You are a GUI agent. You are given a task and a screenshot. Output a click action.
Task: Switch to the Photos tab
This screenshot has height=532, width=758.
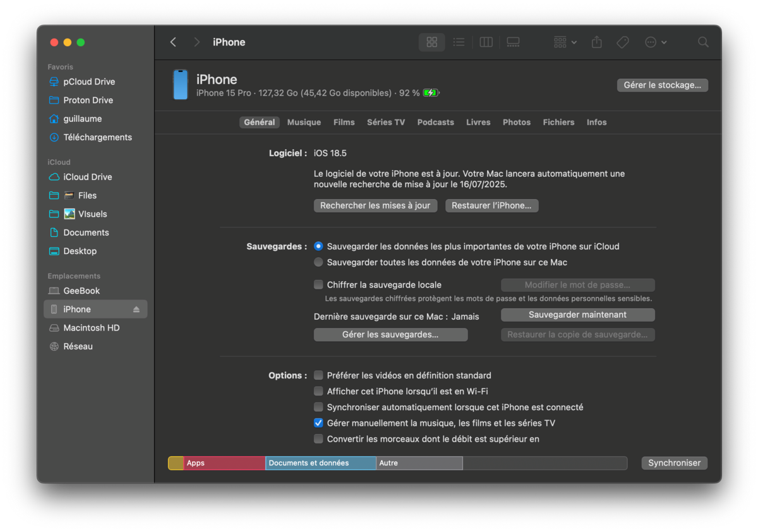517,123
